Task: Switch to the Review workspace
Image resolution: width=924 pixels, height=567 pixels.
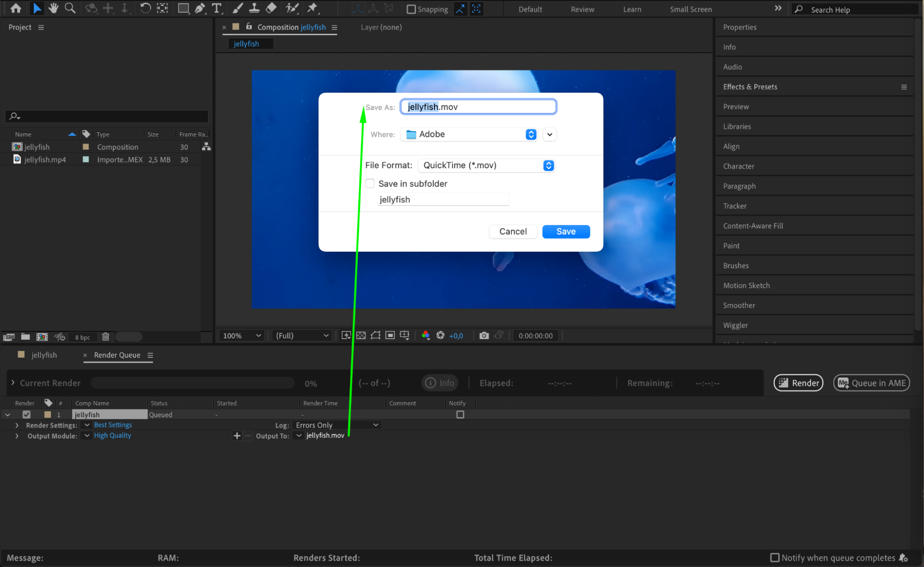Action: [582, 9]
